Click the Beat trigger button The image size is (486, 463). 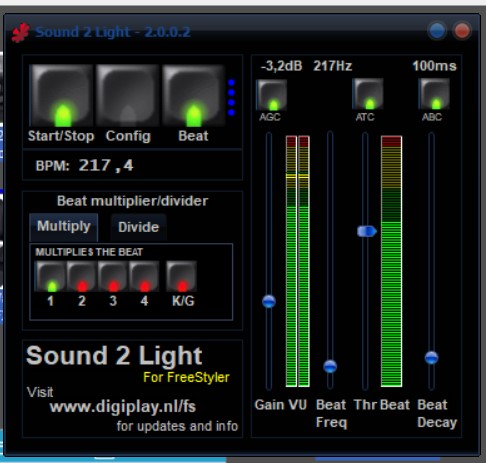pos(194,96)
